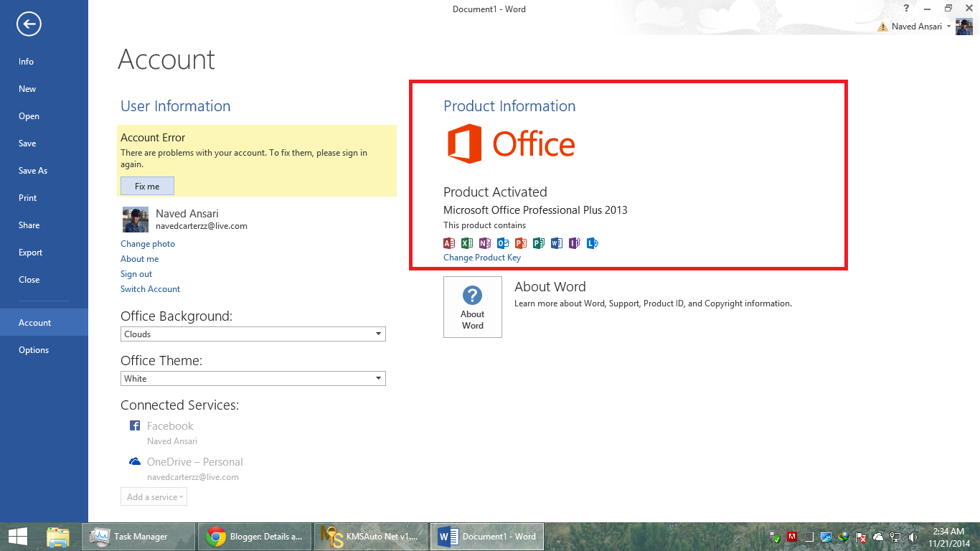Click the Product Activated text
Viewport: 980px width, 551px height.
click(x=495, y=192)
